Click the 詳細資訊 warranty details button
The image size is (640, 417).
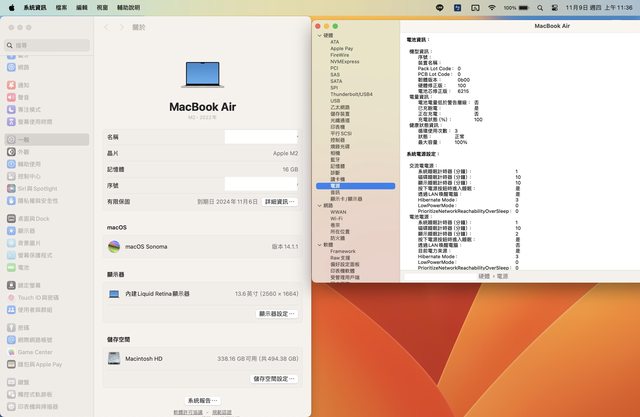tap(279, 201)
